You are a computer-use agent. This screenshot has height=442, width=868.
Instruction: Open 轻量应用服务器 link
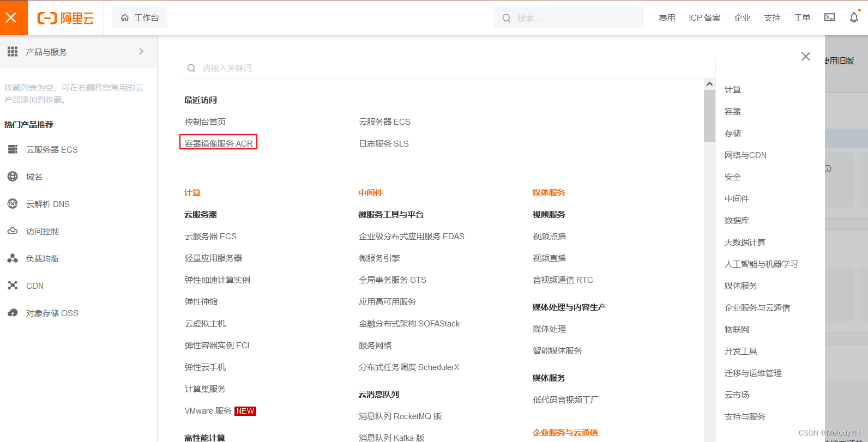tap(213, 258)
